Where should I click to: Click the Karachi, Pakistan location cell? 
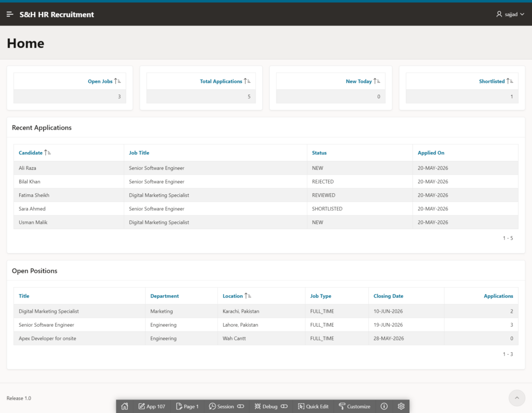(261, 311)
